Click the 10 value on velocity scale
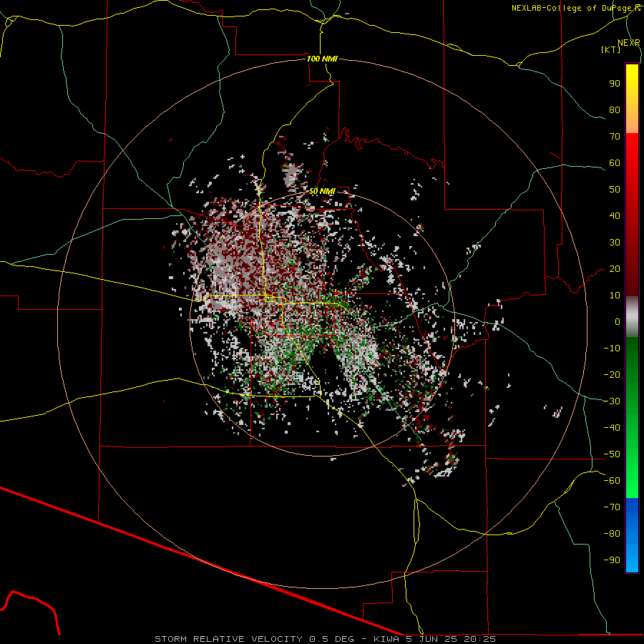 [615, 296]
